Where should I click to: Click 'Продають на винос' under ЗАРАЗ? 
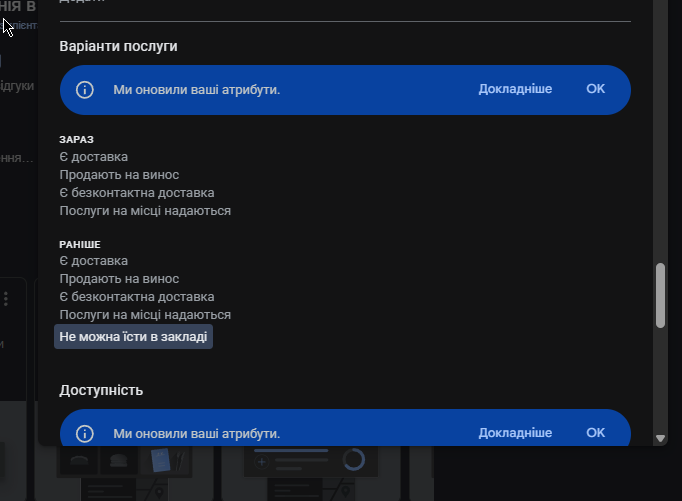click(x=119, y=175)
